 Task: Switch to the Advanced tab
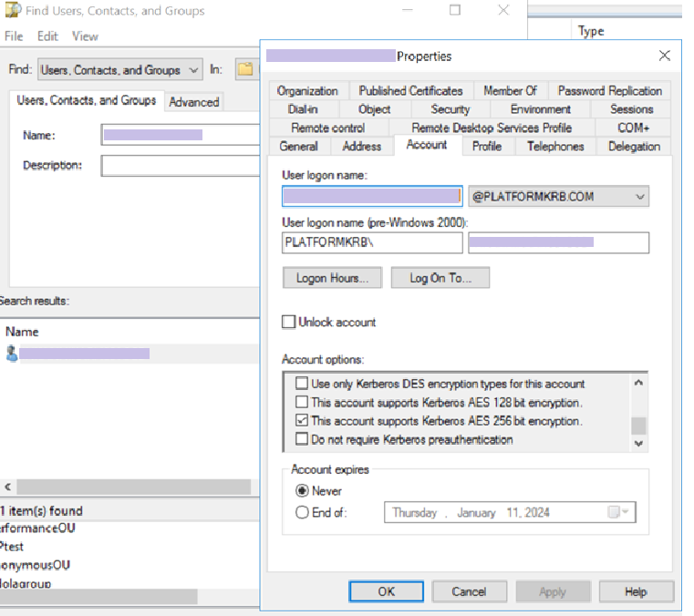[194, 102]
